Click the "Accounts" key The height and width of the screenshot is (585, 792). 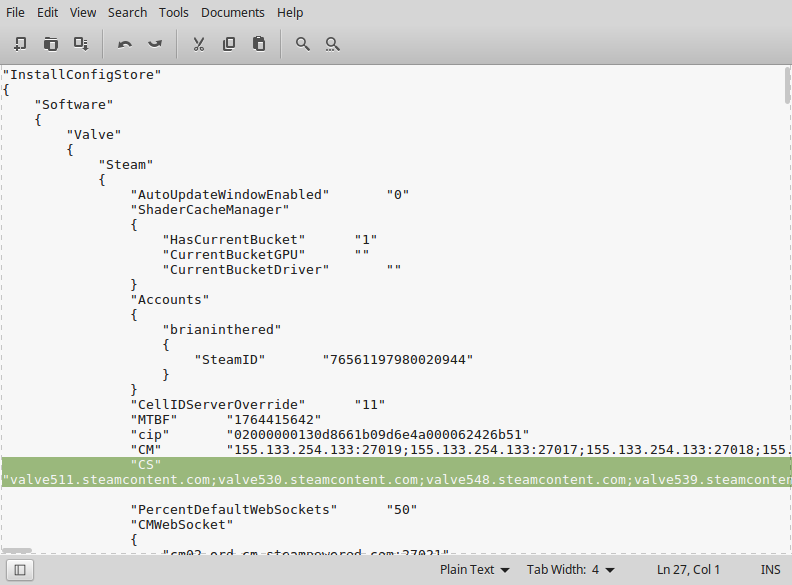[x=170, y=300]
